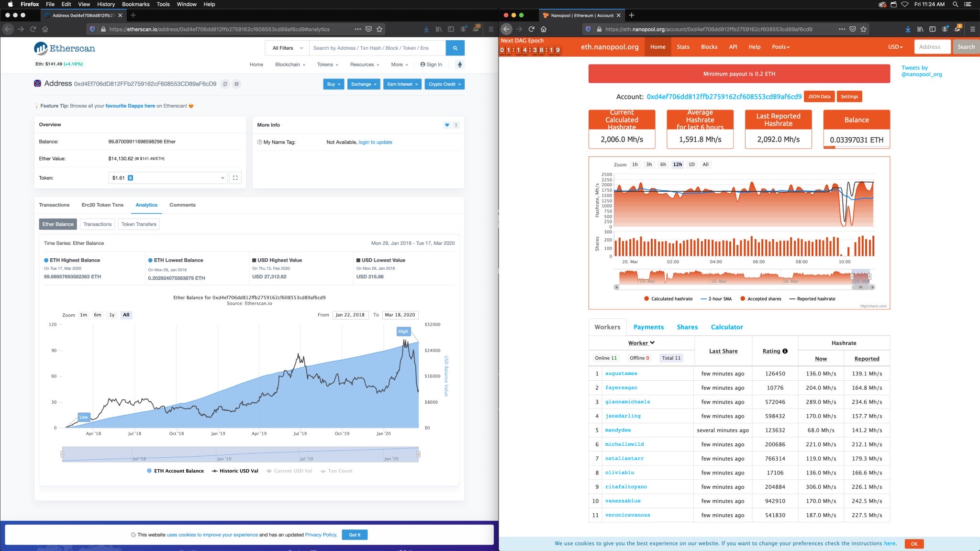Viewport: 980px width, 551px height.
Task: Close the Nanopool Ethereum Account tab
Action: click(x=619, y=15)
